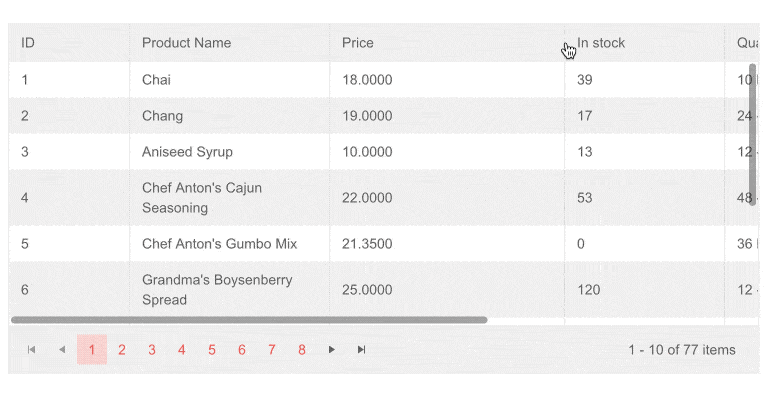This screenshot has width=770, height=400.
Task: Sort by Product Name column header
Action: [186, 43]
